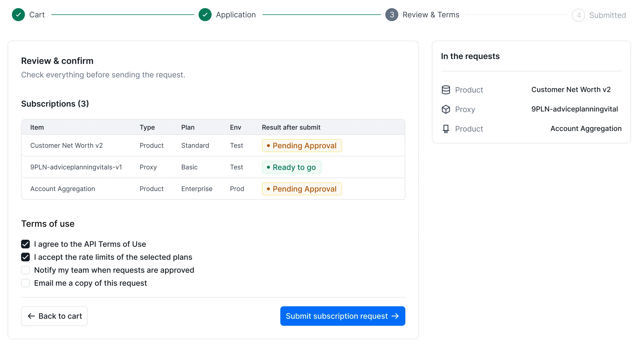Select 'Customer Net Worth v2' table row item
Screen dimensions: 644x349
point(67,146)
